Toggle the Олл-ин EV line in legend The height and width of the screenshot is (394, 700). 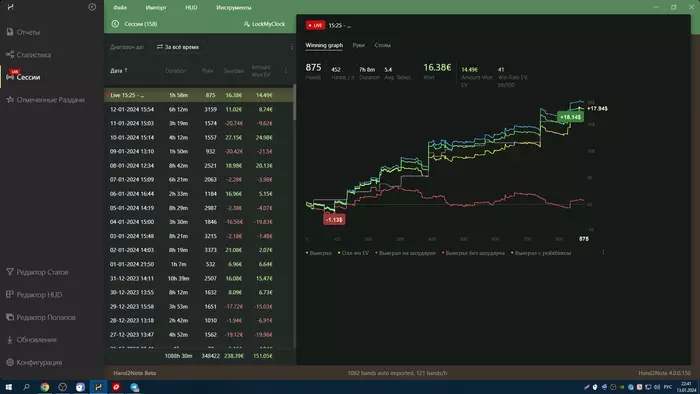[354, 253]
